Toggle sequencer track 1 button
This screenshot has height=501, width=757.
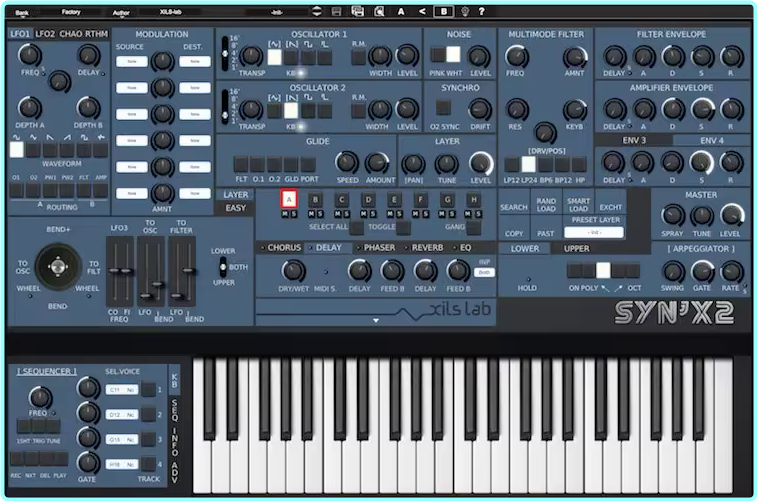[148, 389]
